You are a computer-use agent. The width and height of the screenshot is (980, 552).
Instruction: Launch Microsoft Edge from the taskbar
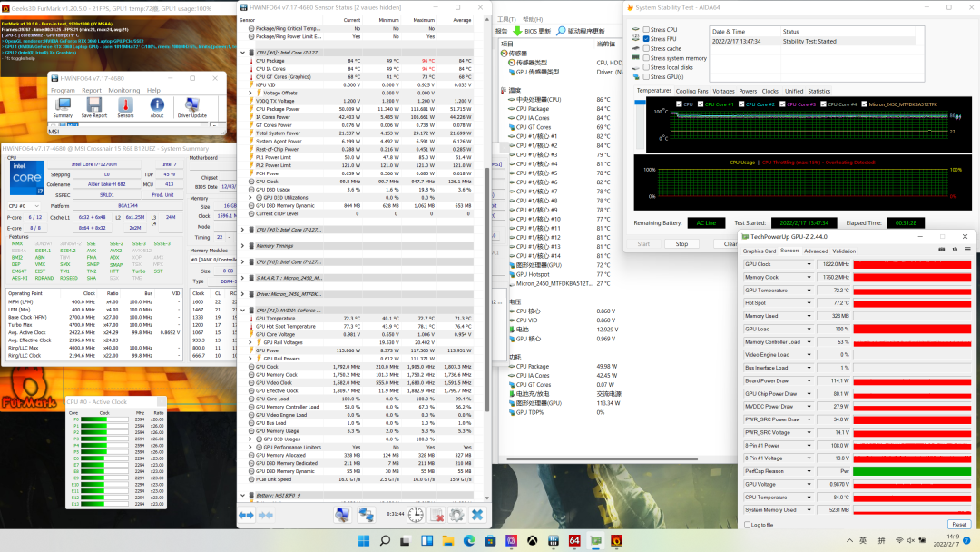[469, 541]
